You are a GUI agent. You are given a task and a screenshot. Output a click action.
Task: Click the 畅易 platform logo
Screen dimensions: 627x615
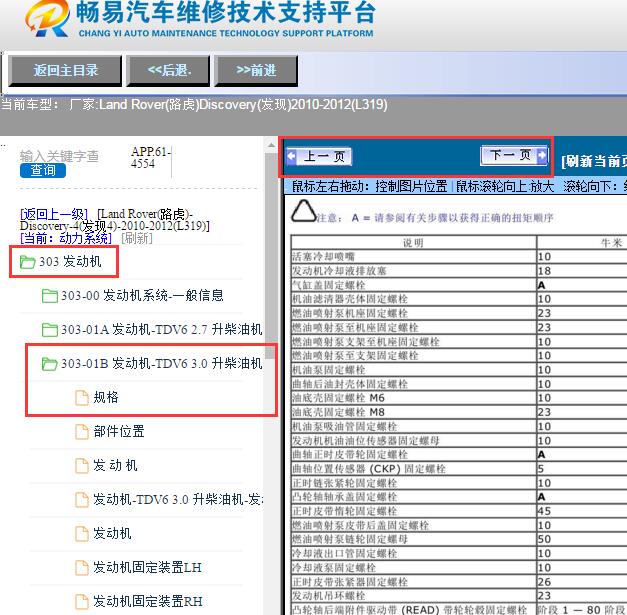point(47,19)
